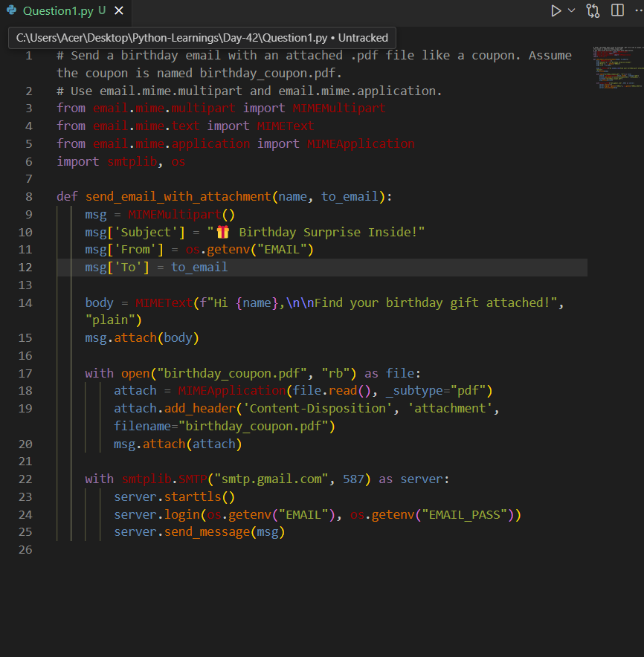Click 'Content-Disposition' string
Screen dimensions: 644x657
(x=318, y=409)
